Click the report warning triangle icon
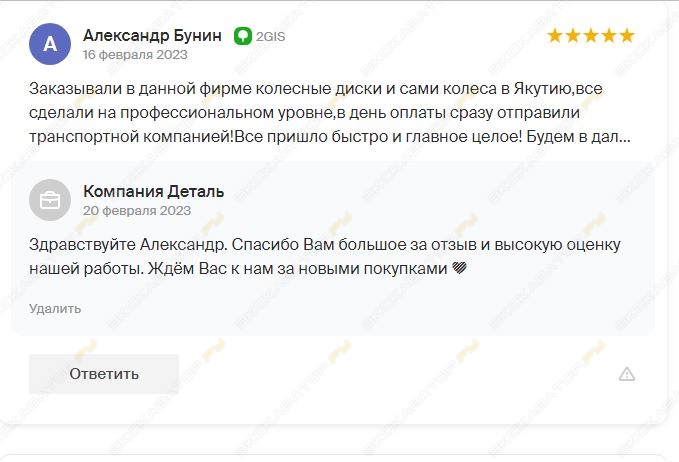 [627, 374]
